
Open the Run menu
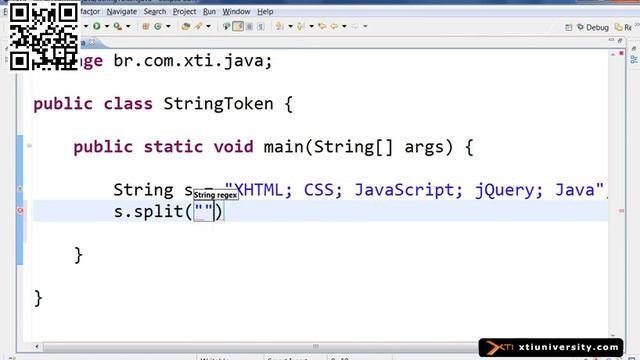(209, 11)
